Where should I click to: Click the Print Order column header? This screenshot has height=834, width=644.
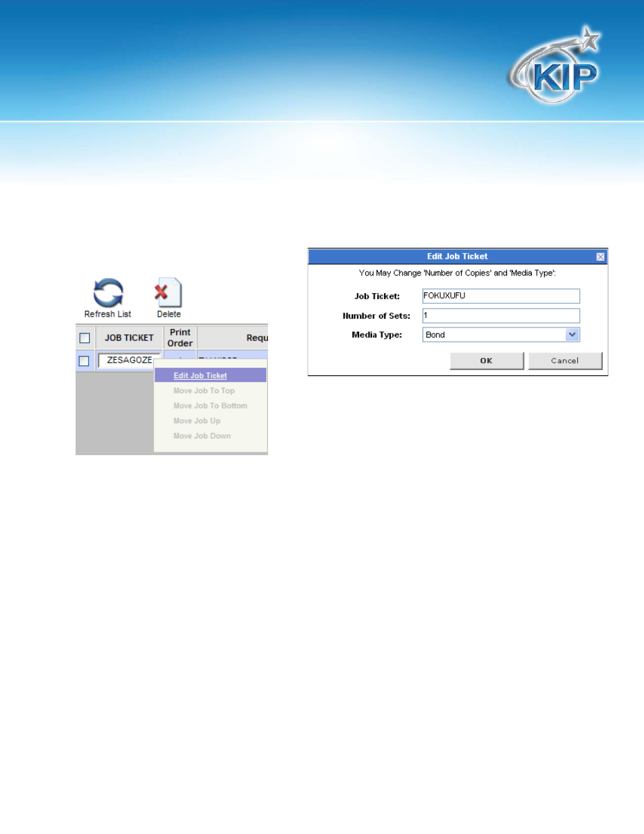click(180, 338)
